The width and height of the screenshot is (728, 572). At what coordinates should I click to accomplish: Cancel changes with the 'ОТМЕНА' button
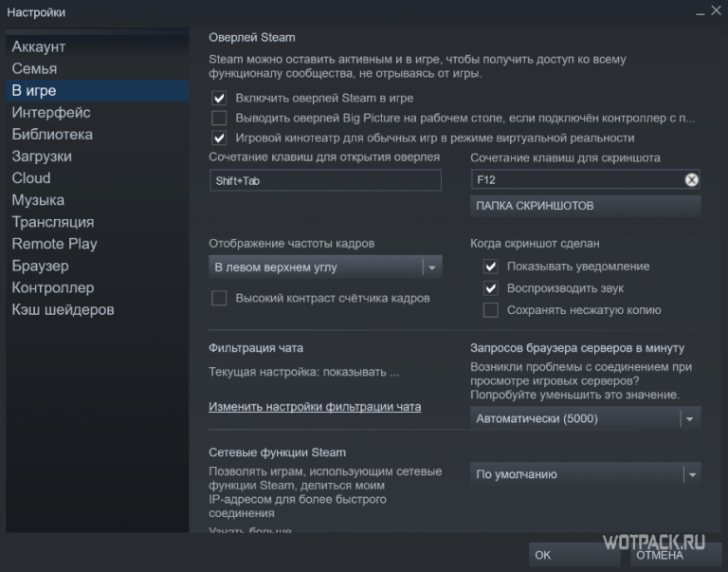click(x=676, y=555)
